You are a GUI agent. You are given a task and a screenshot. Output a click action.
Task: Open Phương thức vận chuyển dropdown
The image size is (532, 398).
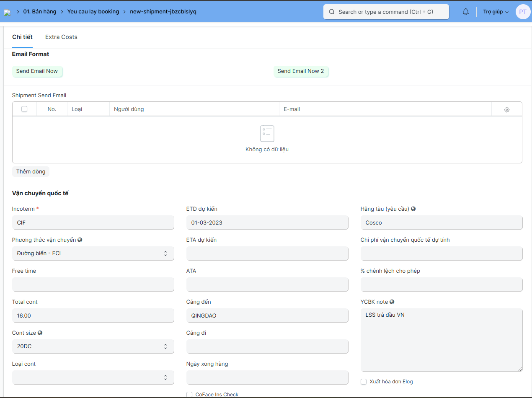pyautogui.click(x=93, y=253)
